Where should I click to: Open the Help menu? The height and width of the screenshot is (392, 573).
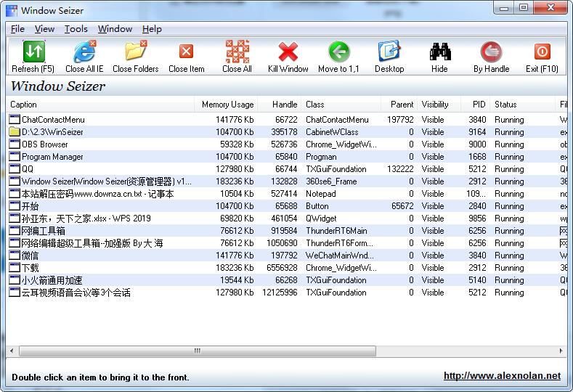(x=152, y=29)
